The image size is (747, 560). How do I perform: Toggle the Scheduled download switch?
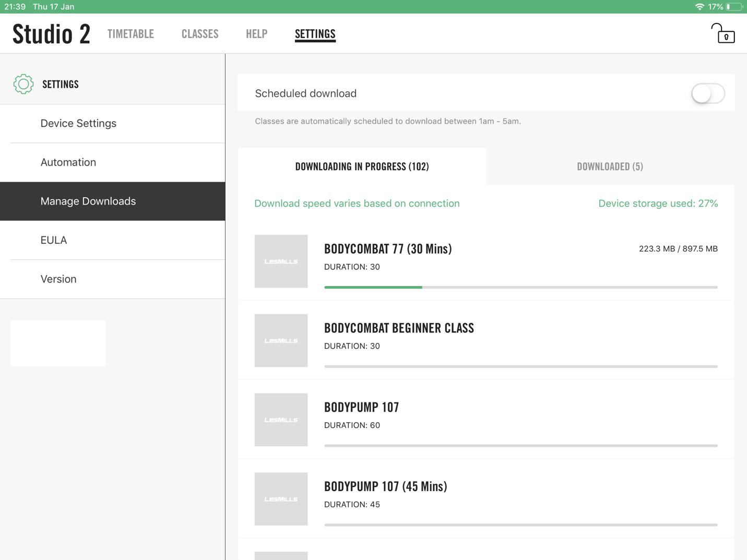pos(708,93)
